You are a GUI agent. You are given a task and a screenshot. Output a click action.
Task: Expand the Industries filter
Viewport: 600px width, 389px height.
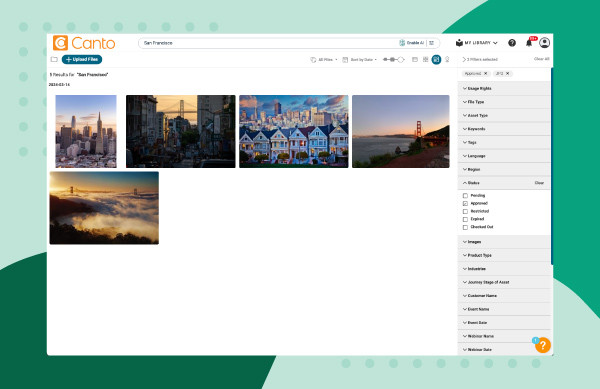coord(504,269)
